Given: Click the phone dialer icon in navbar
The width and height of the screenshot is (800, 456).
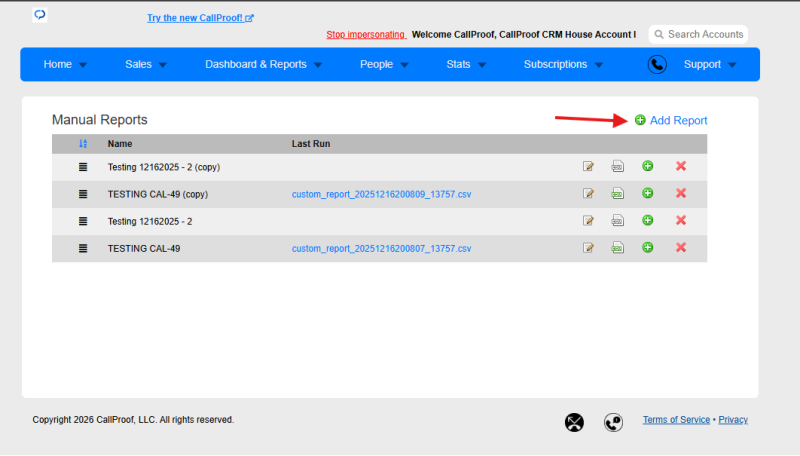Looking at the screenshot, I should 657,64.
